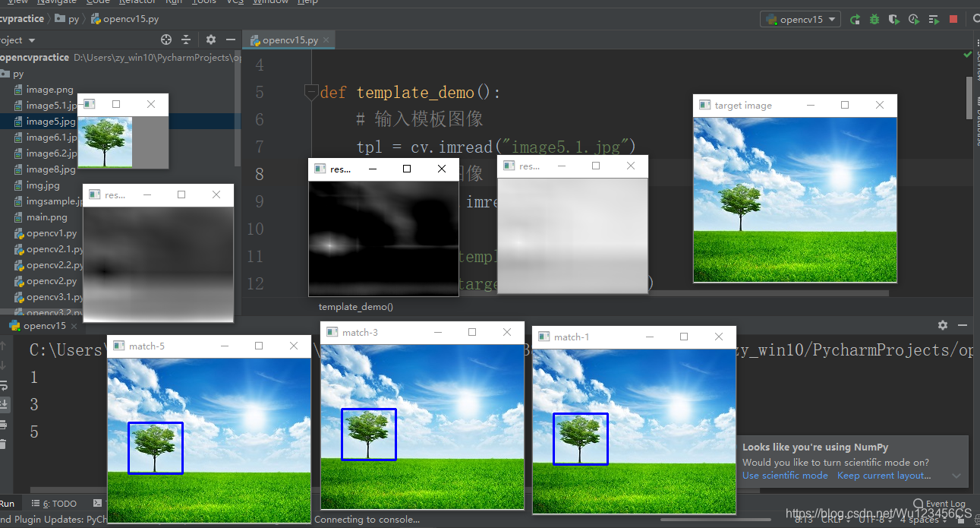The width and height of the screenshot is (980, 528).
Task: Select opencv1.py in Project tree
Action: (x=46, y=233)
